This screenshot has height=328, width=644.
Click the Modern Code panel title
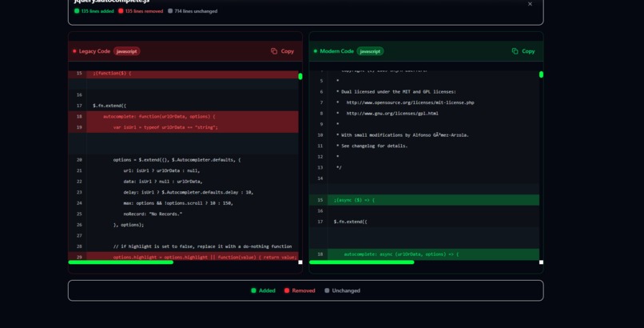click(336, 51)
